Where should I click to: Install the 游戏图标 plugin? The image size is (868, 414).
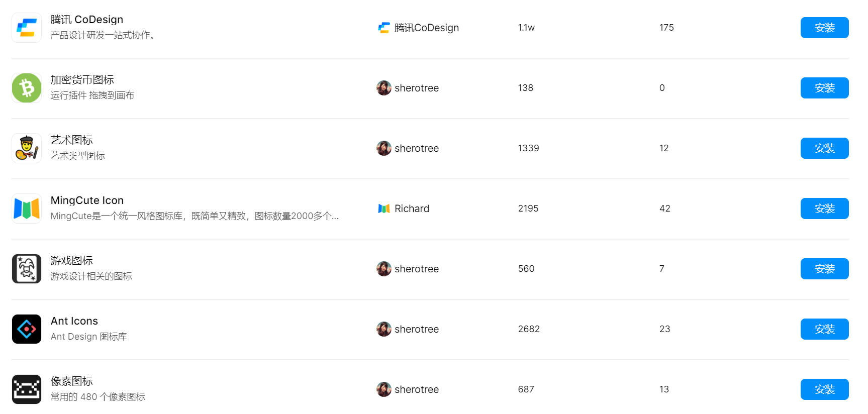click(824, 269)
